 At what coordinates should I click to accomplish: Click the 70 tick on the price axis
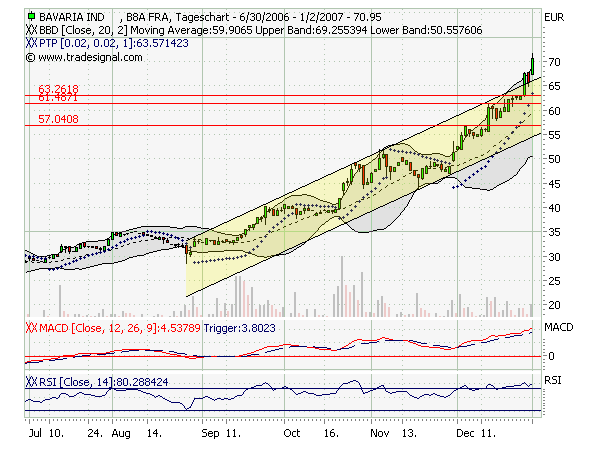point(551,63)
